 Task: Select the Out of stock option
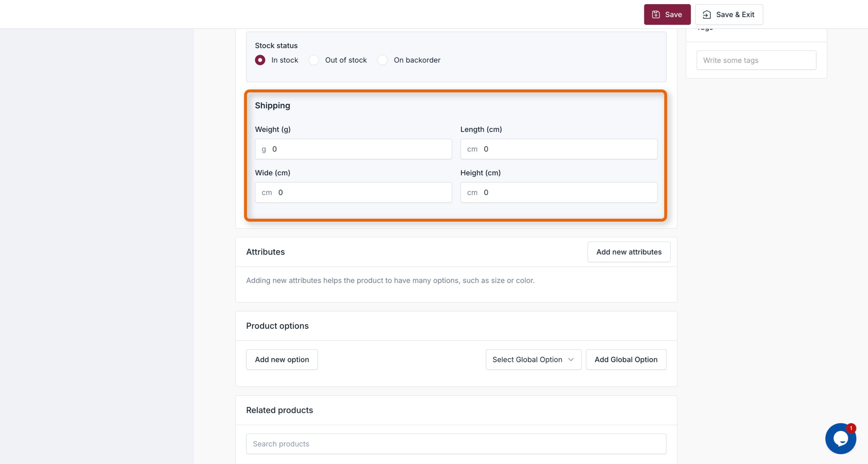point(314,60)
